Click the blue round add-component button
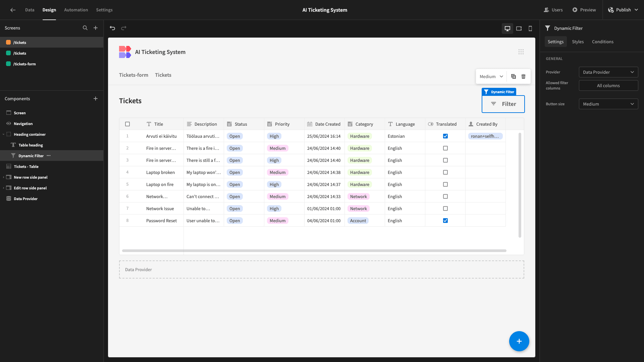Image resolution: width=644 pixels, height=362 pixels. [x=519, y=341]
